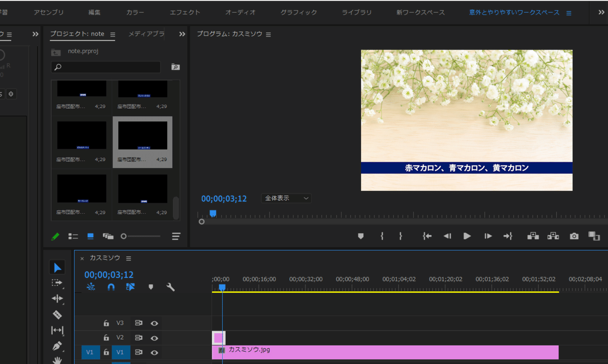Toggle the lock on track V3

[x=106, y=323]
